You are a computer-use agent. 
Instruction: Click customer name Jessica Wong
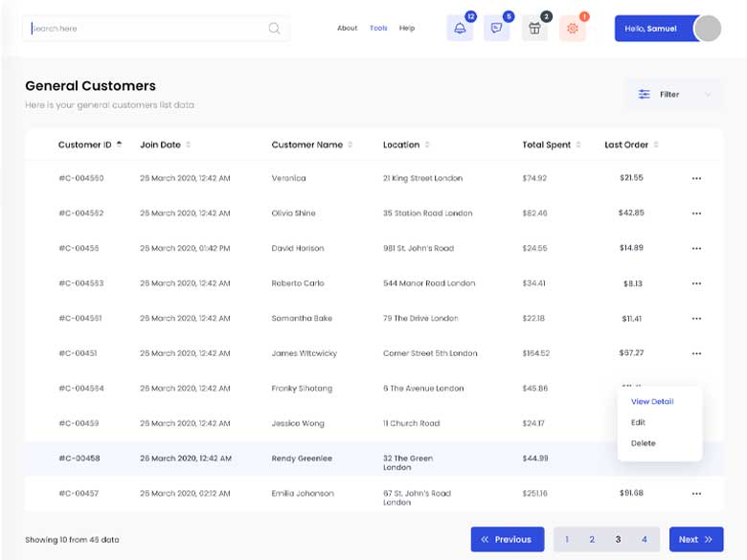point(298,423)
